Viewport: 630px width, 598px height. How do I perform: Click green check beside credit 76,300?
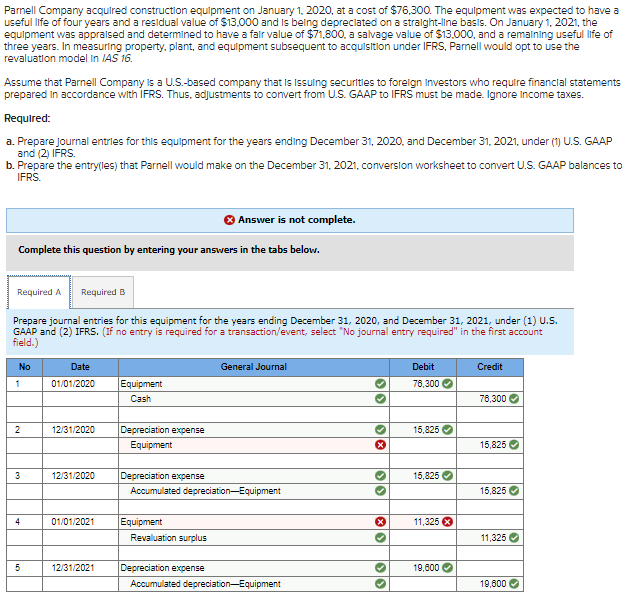[514, 399]
